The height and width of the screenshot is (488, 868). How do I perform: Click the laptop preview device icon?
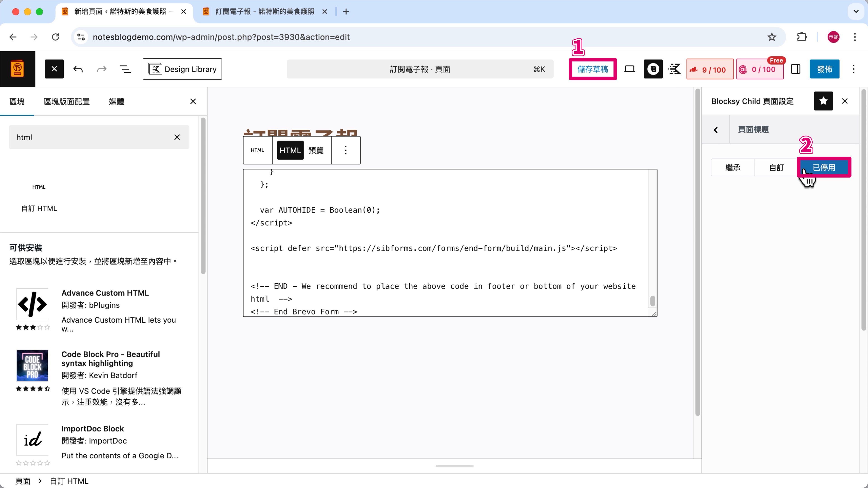[629, 69]
